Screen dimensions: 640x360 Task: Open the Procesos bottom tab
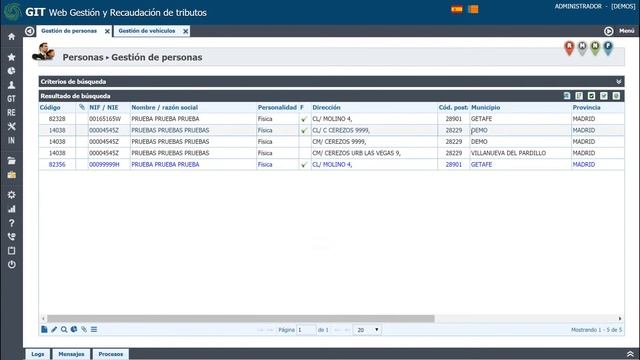(111, 354)
